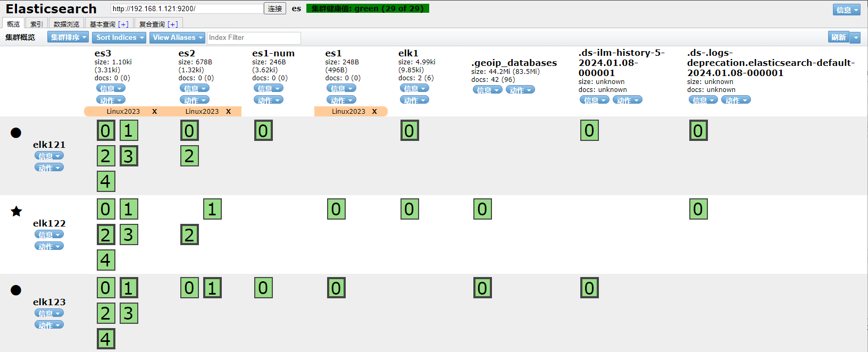Open the 信息 menu for node elk123

[49, 313]
